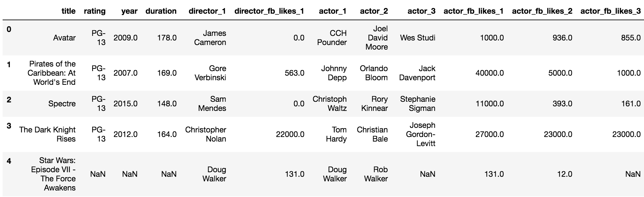Click the duration column header

(161, 11)
